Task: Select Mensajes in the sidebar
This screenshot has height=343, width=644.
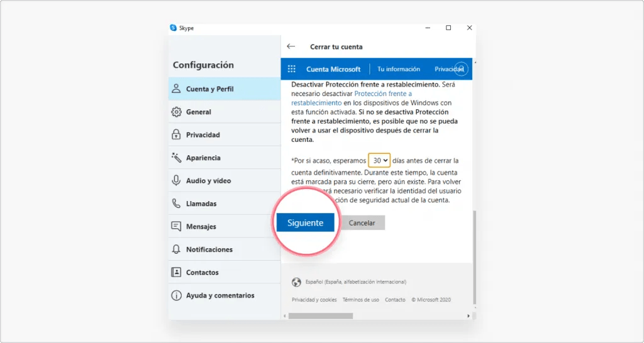Action: pyautogui.click(x=225, y=227)
